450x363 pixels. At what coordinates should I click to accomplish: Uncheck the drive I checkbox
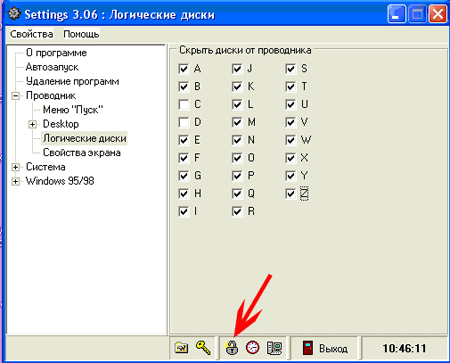tap(184, 211)
